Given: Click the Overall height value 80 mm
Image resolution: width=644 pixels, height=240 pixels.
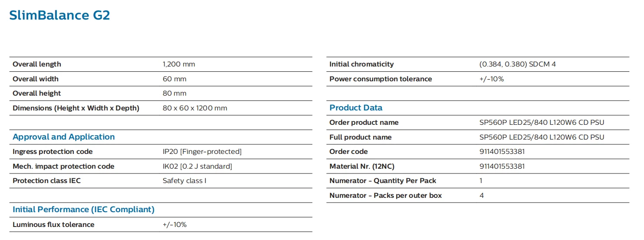Looking at the screenshot, I should (x=174, y=93).
